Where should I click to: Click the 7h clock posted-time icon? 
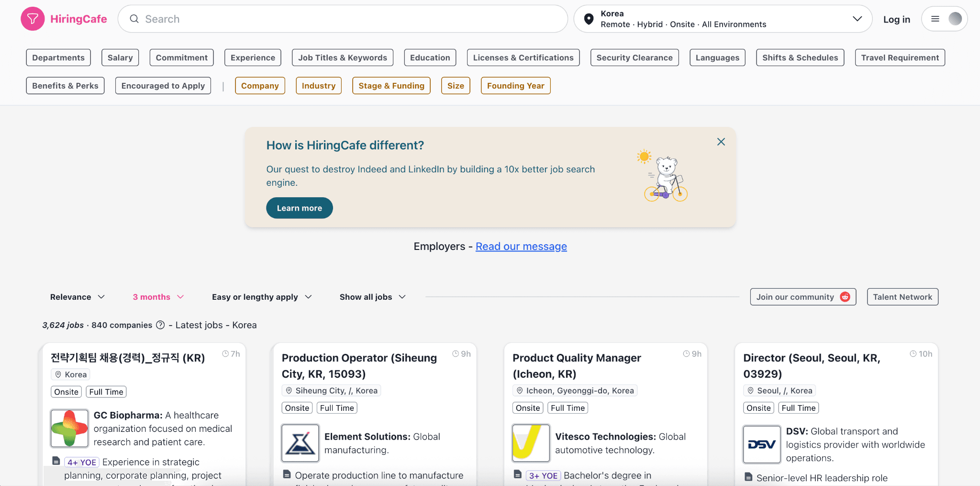point(225,354)
